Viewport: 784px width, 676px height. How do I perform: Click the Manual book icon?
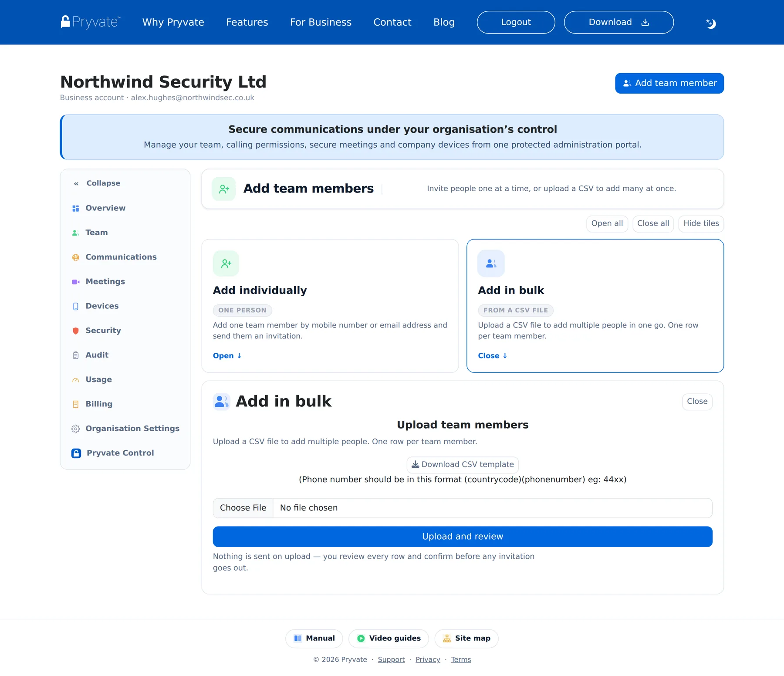click(298, 638)
